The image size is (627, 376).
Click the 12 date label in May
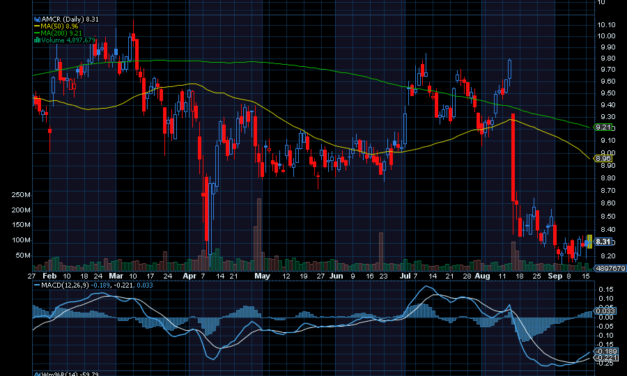point(286,276)
